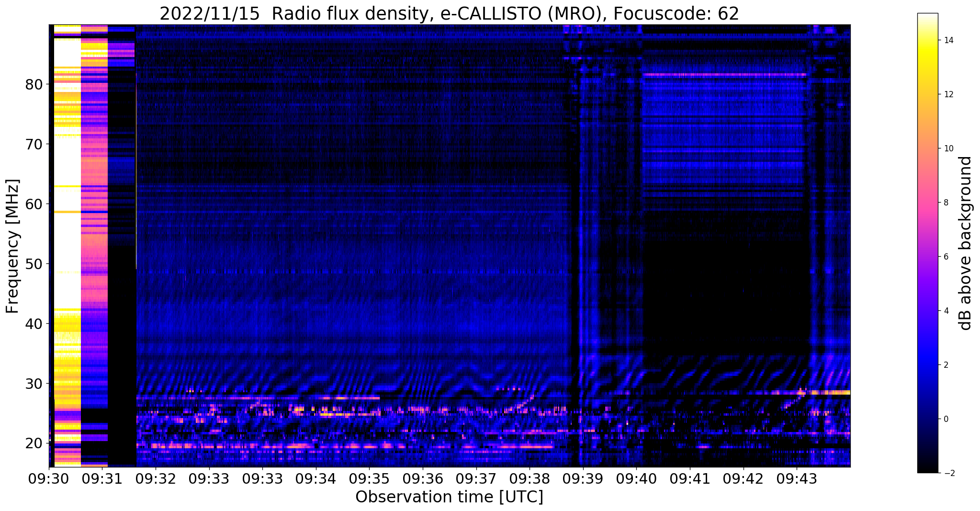The image size is (980, 511).
Task: Click the colorbar tick labeled 12 dB
Action: 947,94
